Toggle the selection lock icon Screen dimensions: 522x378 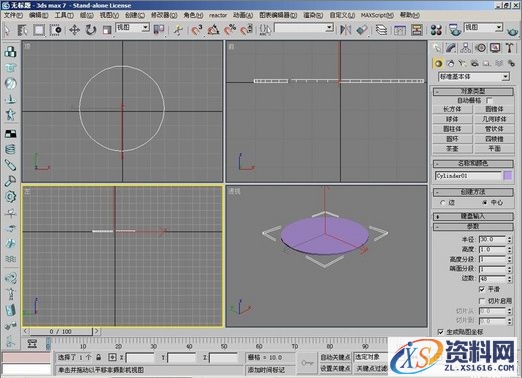[x=99, y=357]
